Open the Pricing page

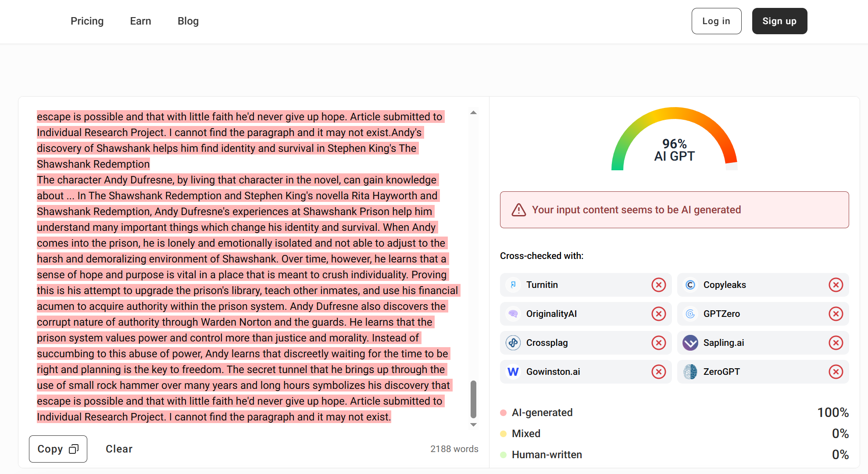click(87, 21)
